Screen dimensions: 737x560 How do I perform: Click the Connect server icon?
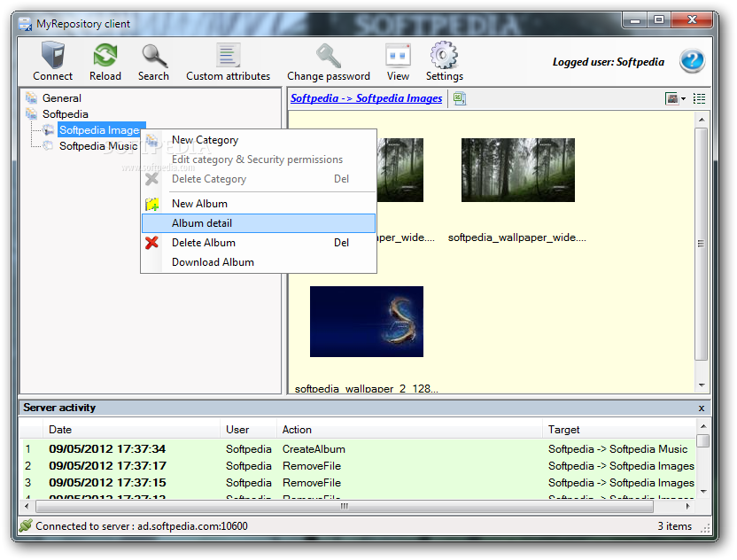52,55
